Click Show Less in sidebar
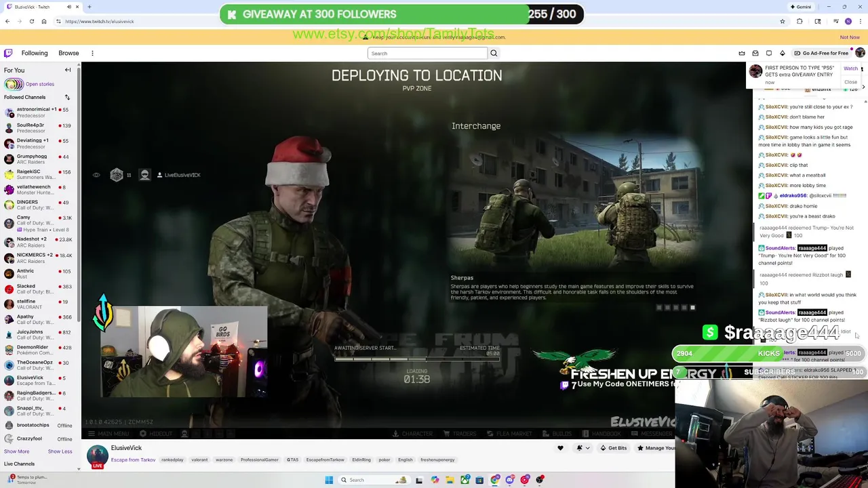This screenshot has width=868, height=488. coord(60,451)
